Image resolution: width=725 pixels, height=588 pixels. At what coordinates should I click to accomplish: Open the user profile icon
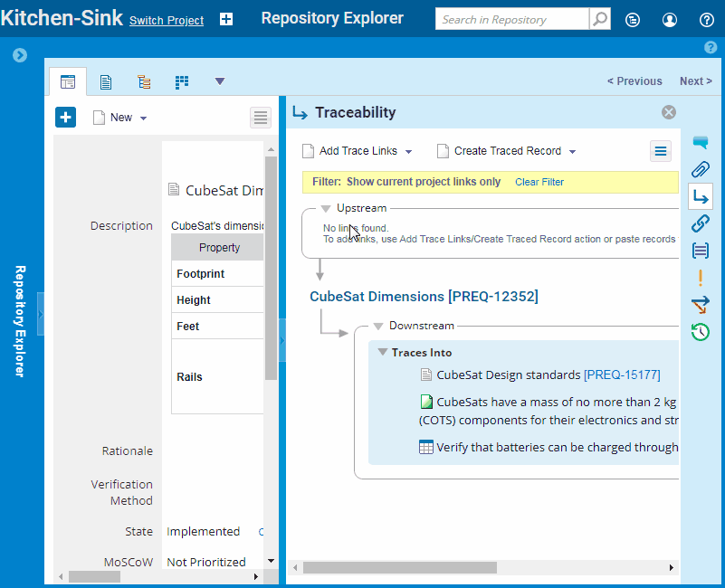coord(670,19)
